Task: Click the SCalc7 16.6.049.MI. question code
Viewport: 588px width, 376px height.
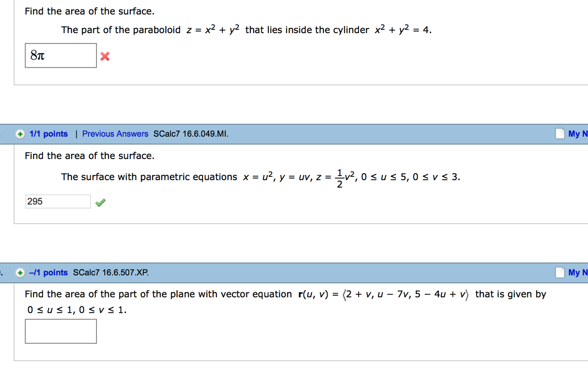Action: (x=191, y=134)
